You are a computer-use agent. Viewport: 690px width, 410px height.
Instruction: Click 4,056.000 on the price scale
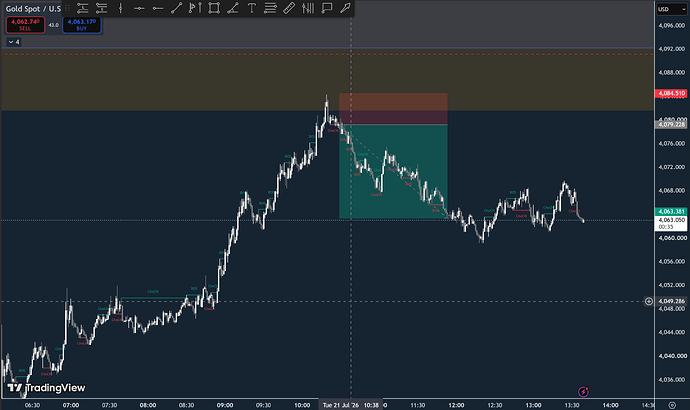(672, 261)
